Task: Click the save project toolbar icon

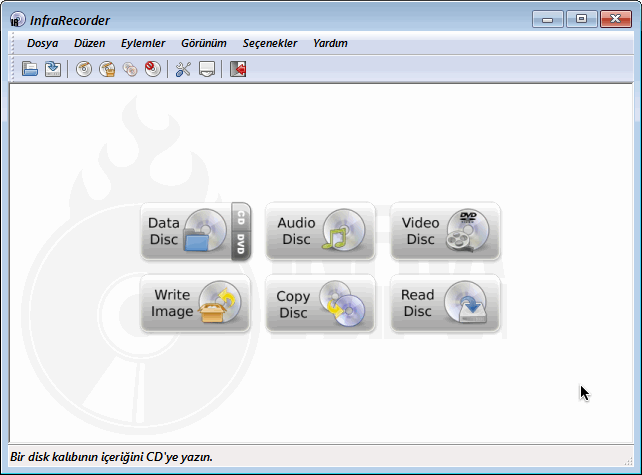Action: click(x=53, y=69)
